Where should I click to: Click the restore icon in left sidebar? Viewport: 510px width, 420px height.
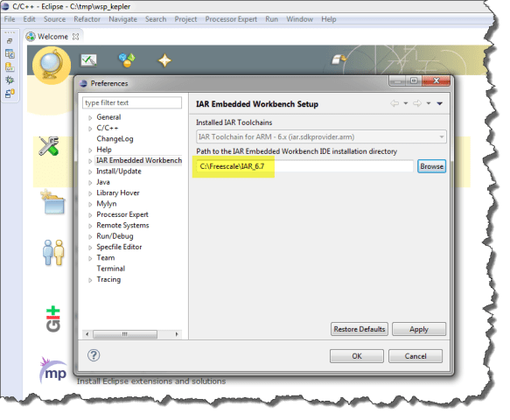[x=10, y=41]
